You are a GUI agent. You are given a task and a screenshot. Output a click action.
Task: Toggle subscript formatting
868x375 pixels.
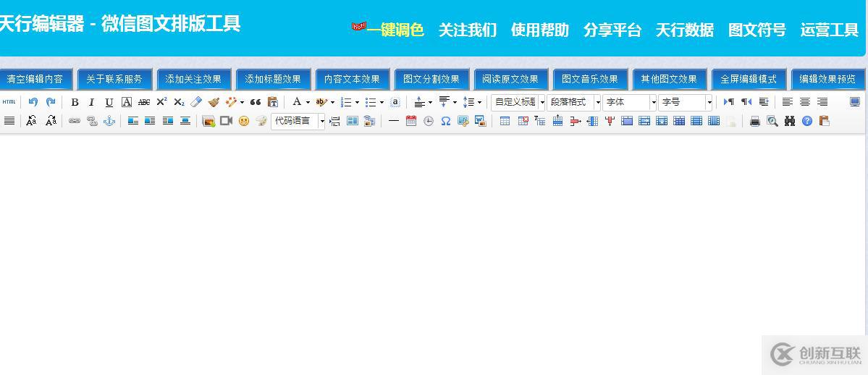click(x=179, y=102)
